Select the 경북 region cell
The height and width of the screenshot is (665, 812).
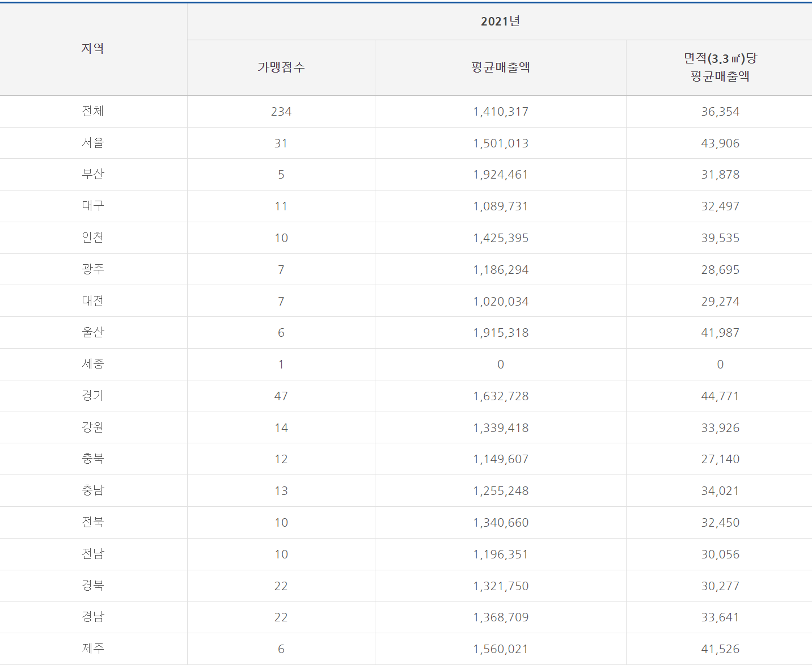(93, 586)
